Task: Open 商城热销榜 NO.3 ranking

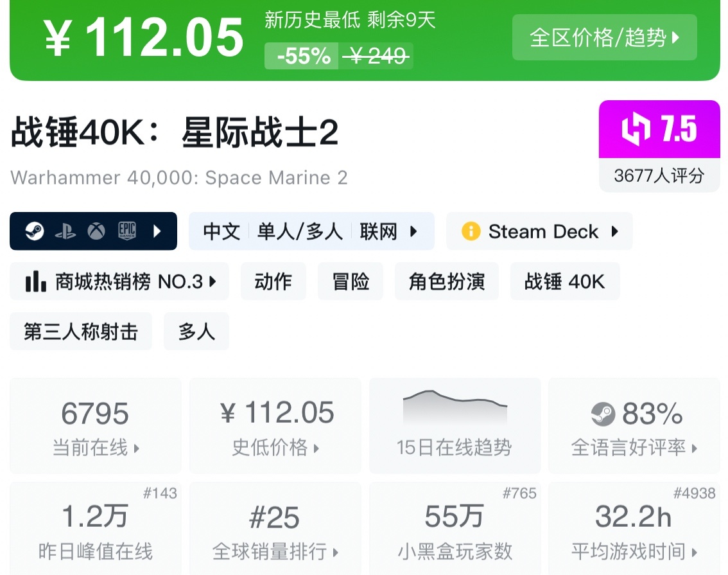Action: 119,281
